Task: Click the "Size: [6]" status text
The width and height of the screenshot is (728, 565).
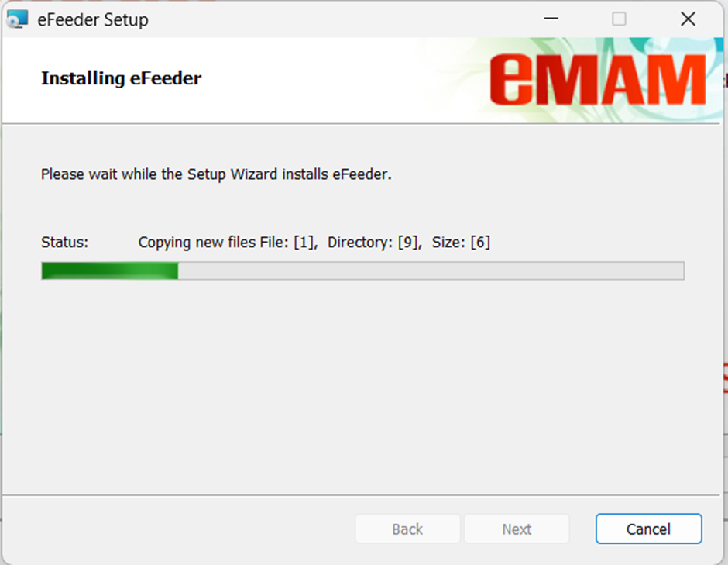Action: click(x=461, y=243)
